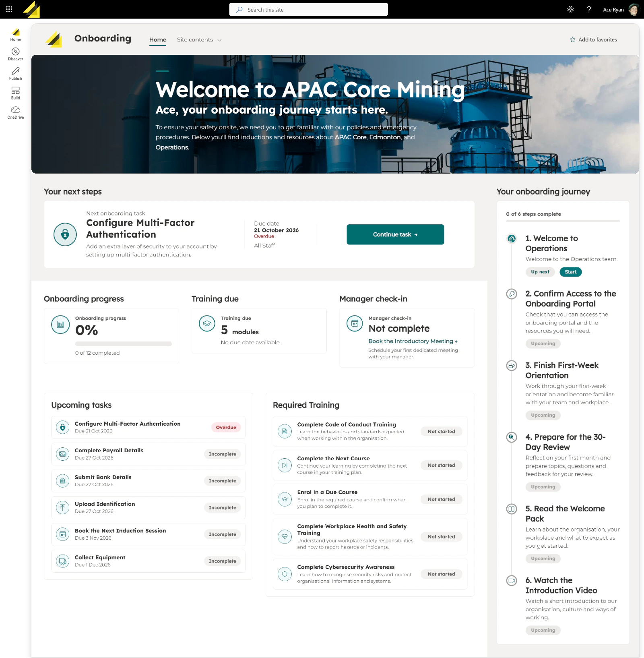Click Not started on Cybersecurity Awareness row
Viewport: 644px width, 658px height.
[441, 574]
